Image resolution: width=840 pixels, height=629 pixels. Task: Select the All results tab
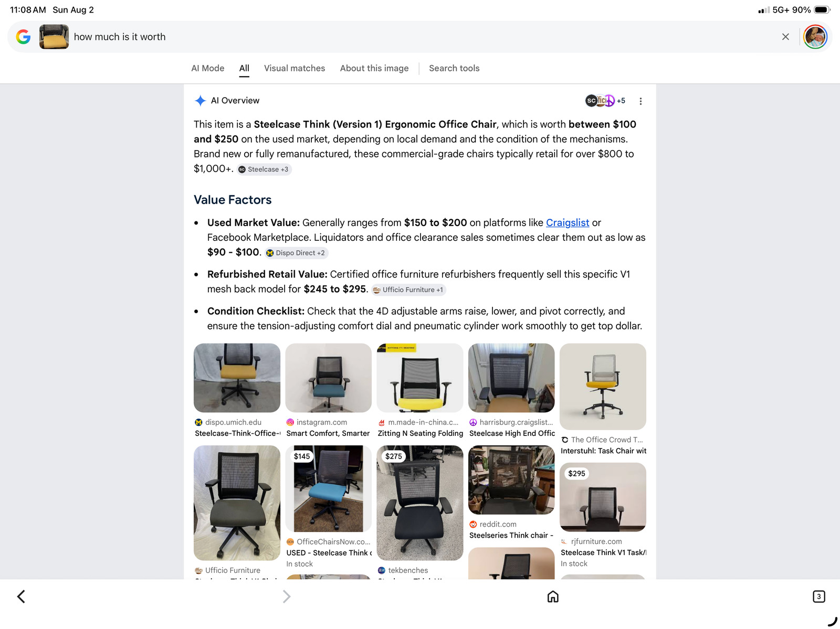(244, 68)
